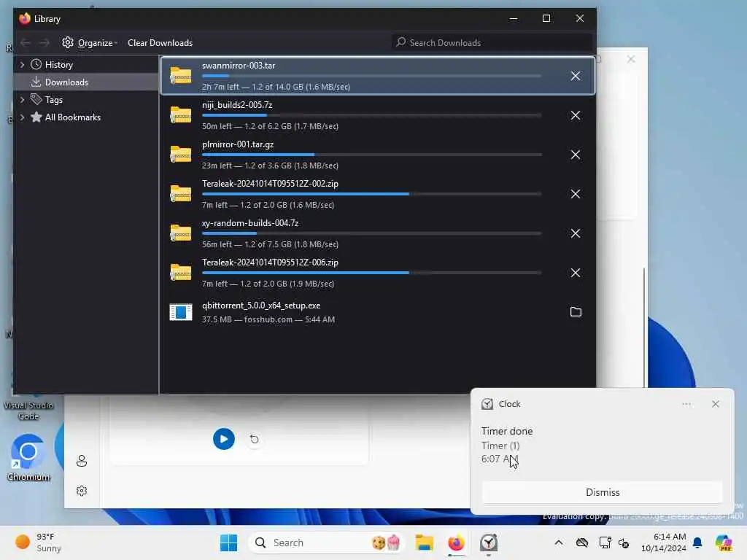Start the timer in Clock window
The image size is (747, 560).
pos(223,439)
